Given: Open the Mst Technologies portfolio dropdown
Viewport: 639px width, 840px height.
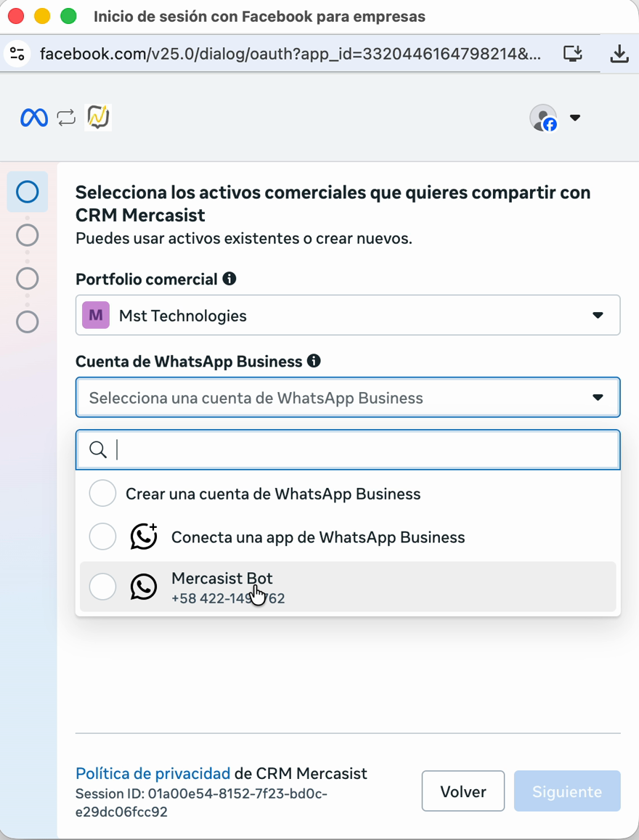Looking at the screenshot, I should 348,316.
